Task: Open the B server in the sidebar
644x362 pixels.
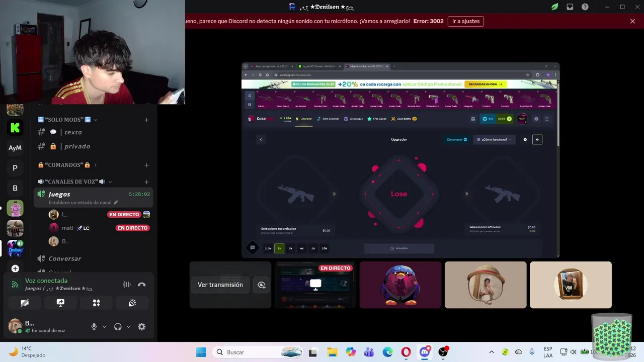Action: pyautogui.click(x=15, y=188)
